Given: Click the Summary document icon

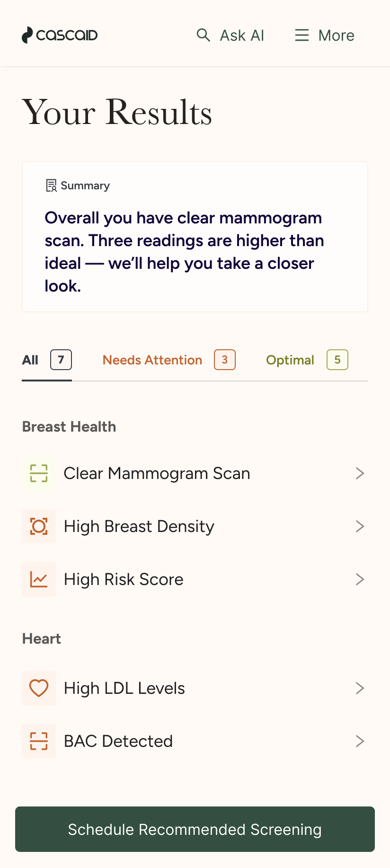Looking at the screenshot, I should coord(51,186).
